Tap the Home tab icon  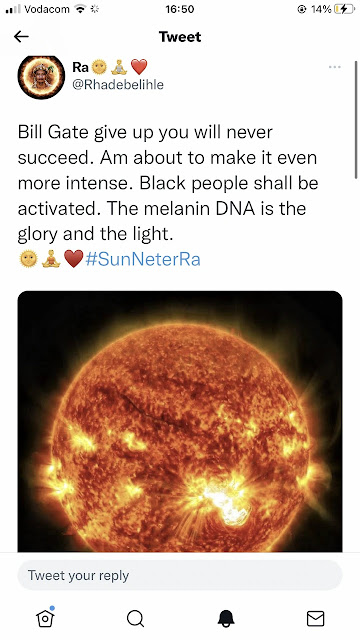(45, 618)
